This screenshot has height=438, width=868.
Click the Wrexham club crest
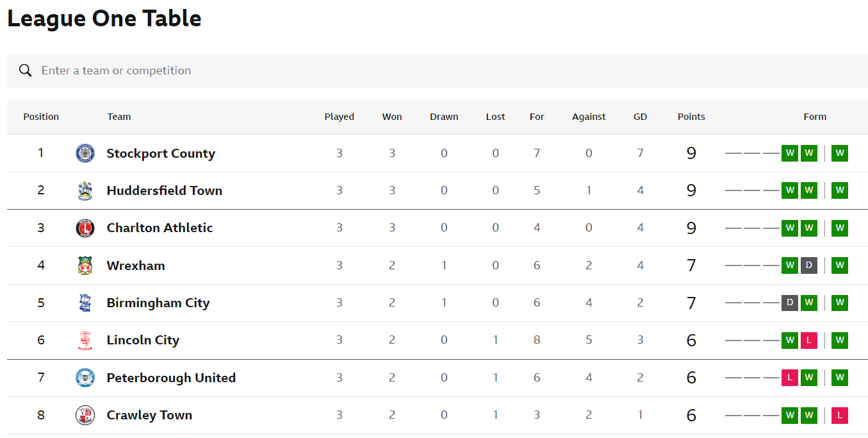(x=85, y=265)
